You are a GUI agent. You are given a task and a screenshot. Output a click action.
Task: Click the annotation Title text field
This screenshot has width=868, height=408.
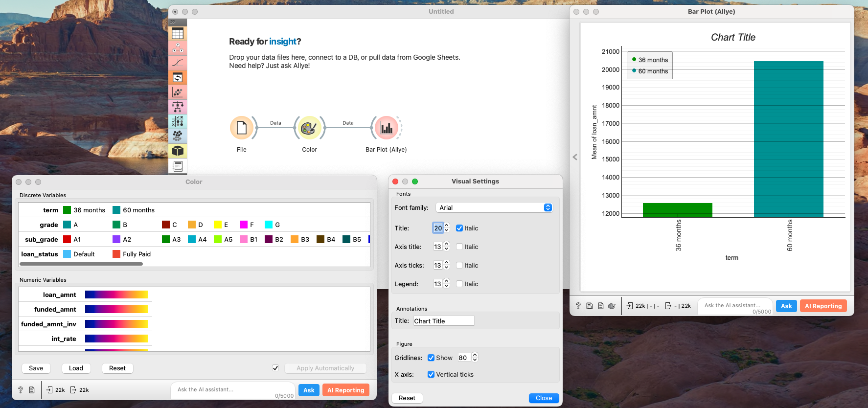pos(443,321)
